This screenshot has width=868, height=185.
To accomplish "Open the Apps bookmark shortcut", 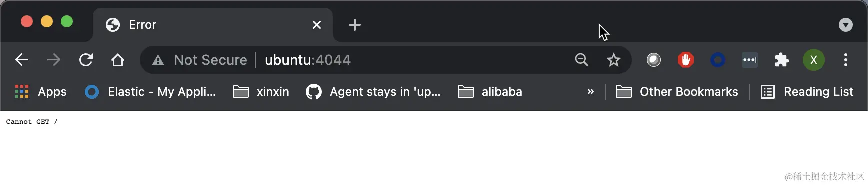I will (41, 92).
